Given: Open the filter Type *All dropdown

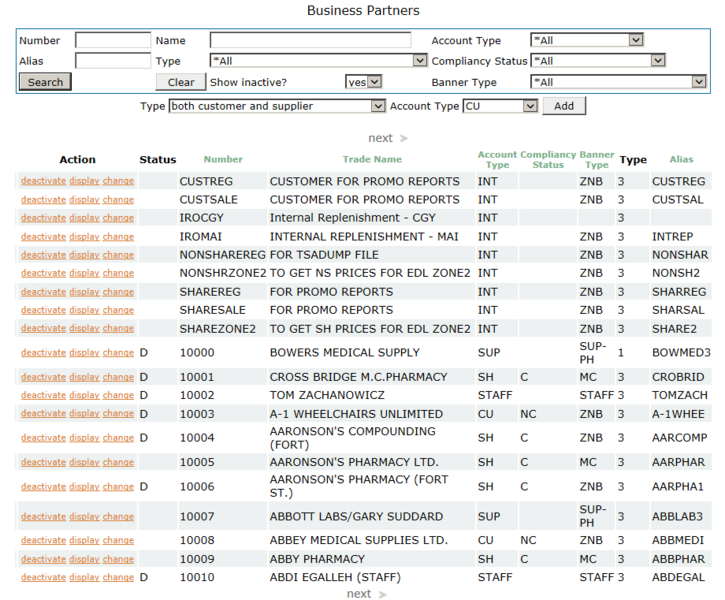Looking at the screenshot, I should (319, 61).
